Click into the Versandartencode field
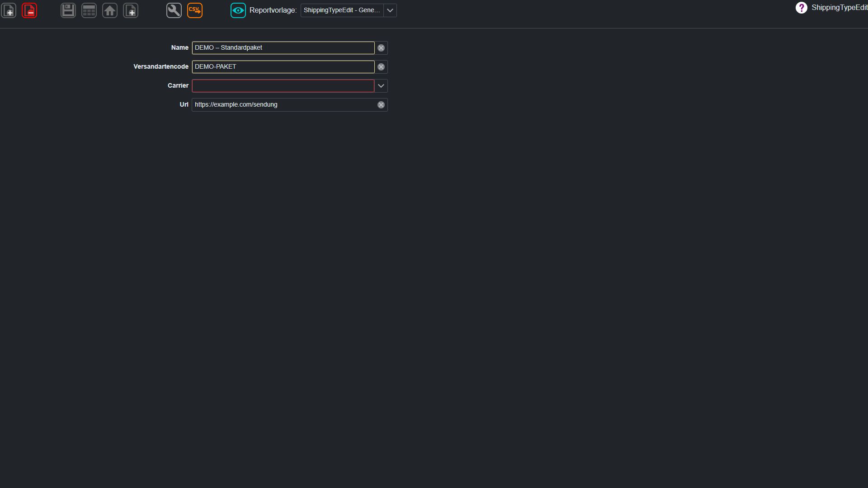The height and width of the screenshot is (488, 868). (x=283, y=67)
